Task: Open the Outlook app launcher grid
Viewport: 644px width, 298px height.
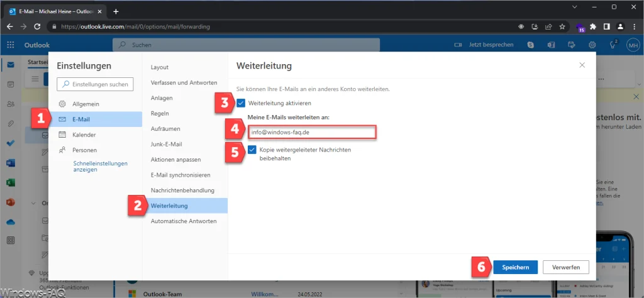Action: [11, 45]
